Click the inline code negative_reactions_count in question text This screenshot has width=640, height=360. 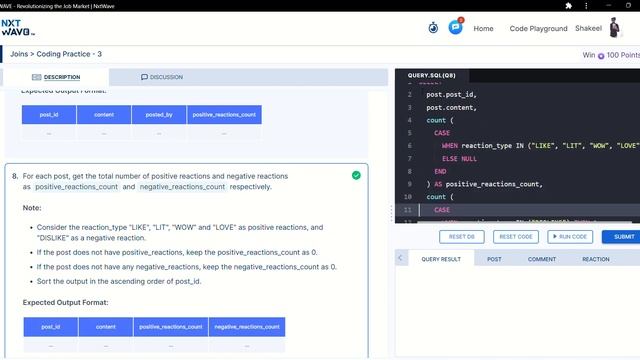(182, 187)
